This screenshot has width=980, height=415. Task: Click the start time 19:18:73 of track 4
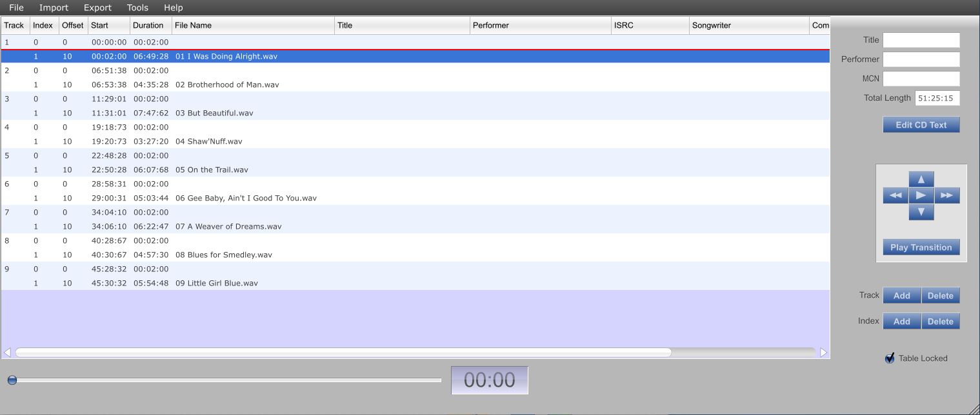coord(109,127)
